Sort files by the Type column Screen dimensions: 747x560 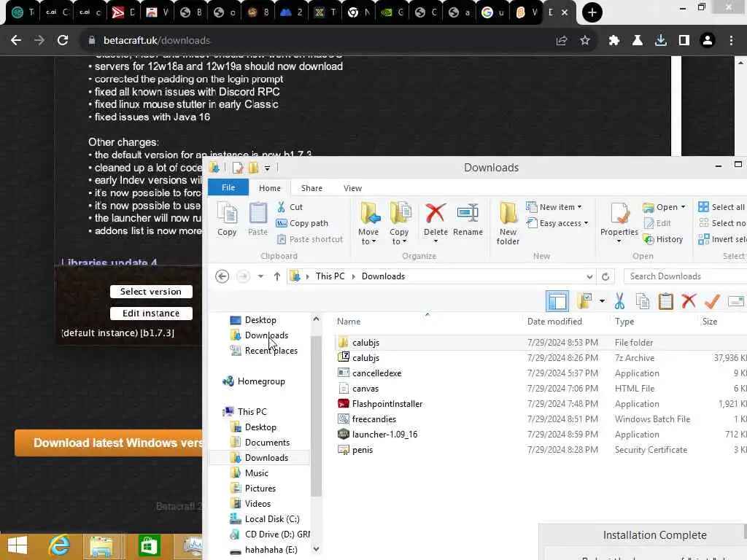[624, 322]
